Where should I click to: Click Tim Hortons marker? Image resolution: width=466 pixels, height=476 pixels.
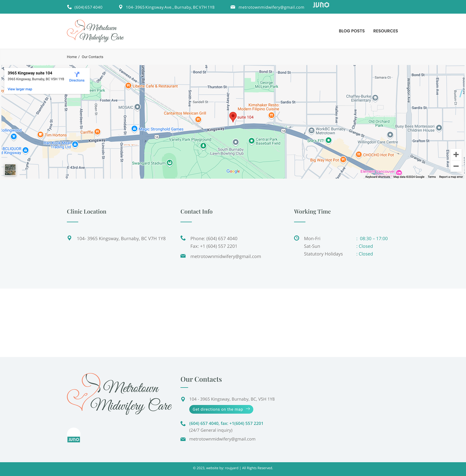(40, 134)
